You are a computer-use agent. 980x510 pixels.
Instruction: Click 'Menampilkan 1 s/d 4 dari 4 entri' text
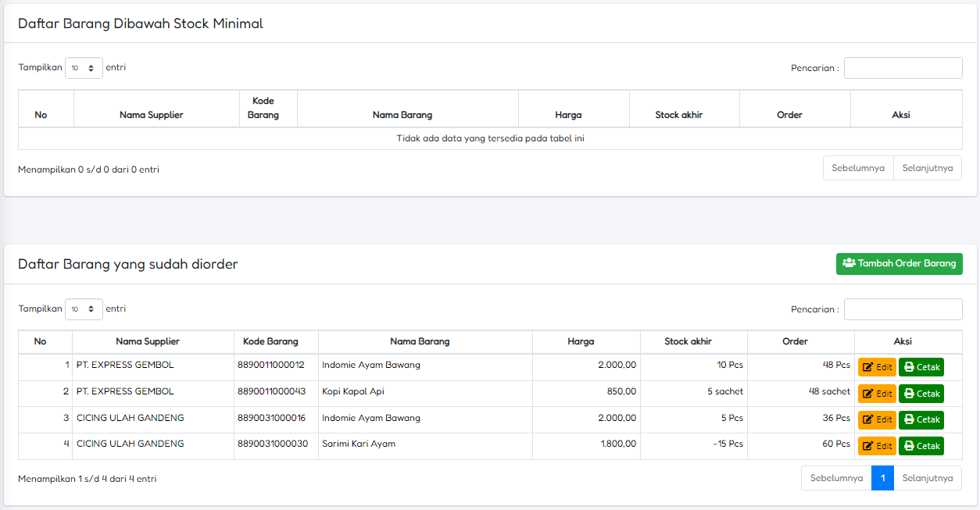click(x=87, y=479)
